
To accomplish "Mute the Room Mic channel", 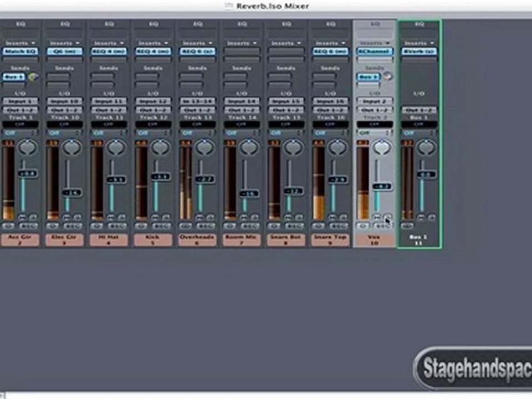I will (244, 217).
